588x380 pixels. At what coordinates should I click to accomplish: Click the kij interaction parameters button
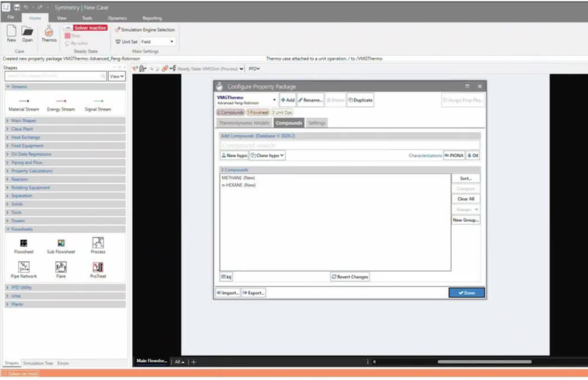pos(226,277)
